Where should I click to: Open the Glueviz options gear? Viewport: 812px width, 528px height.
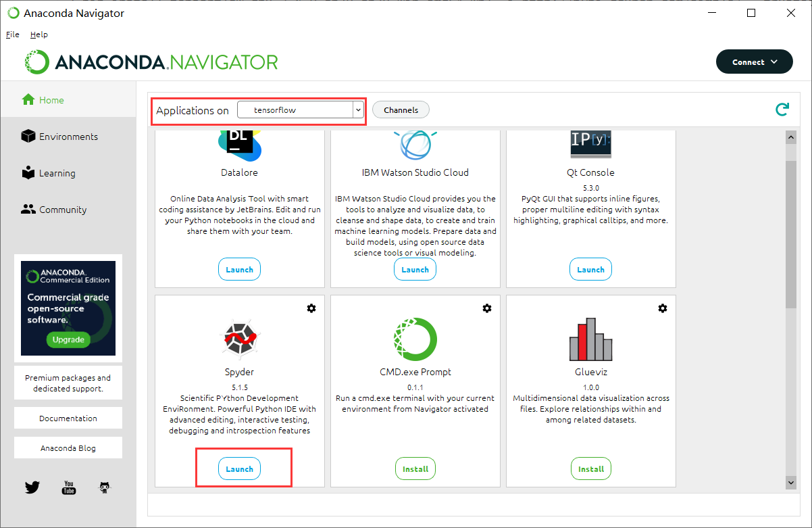tap(662, 308)
